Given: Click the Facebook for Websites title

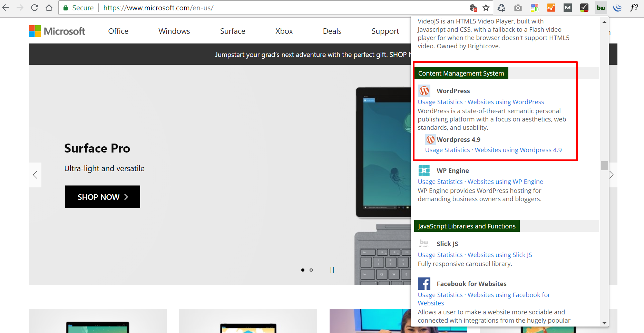Looking at the screenshot, I should [x=471, y=284].
